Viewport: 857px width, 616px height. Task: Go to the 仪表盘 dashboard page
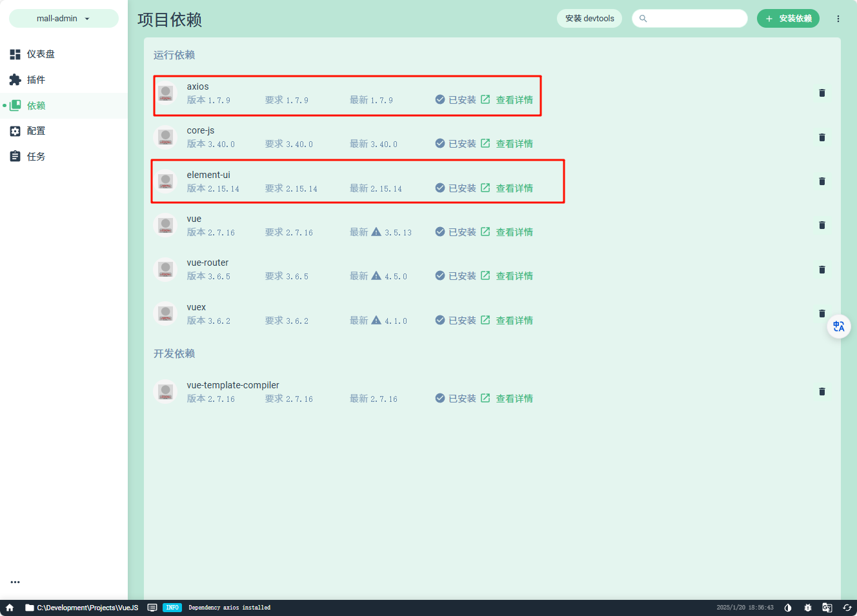[x=64, y=54]
